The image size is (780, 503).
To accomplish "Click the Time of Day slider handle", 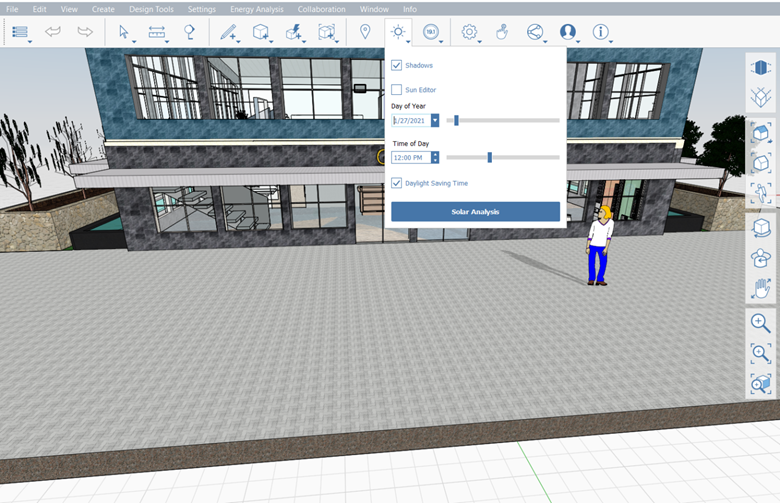I will [489, 158].
